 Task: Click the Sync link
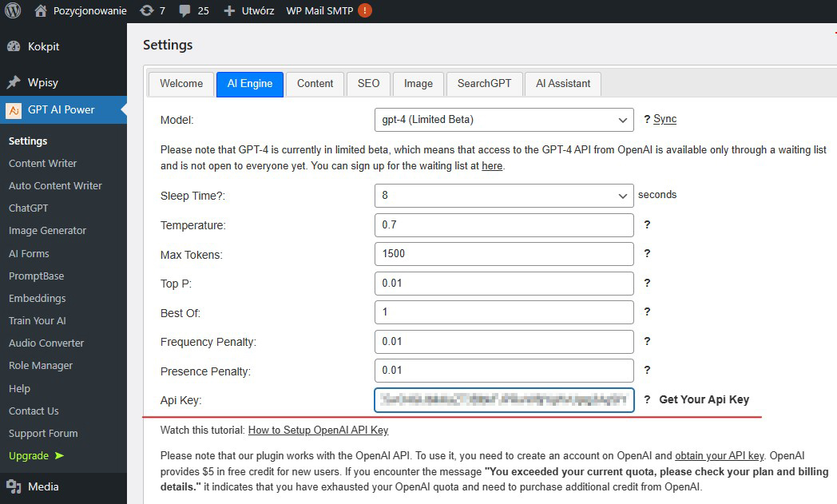664,119
